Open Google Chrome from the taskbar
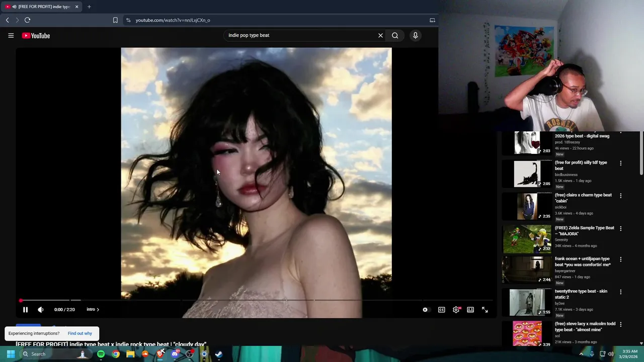This screenshot has width=644, height=362. pyautogui.click(x=116, y=354)
